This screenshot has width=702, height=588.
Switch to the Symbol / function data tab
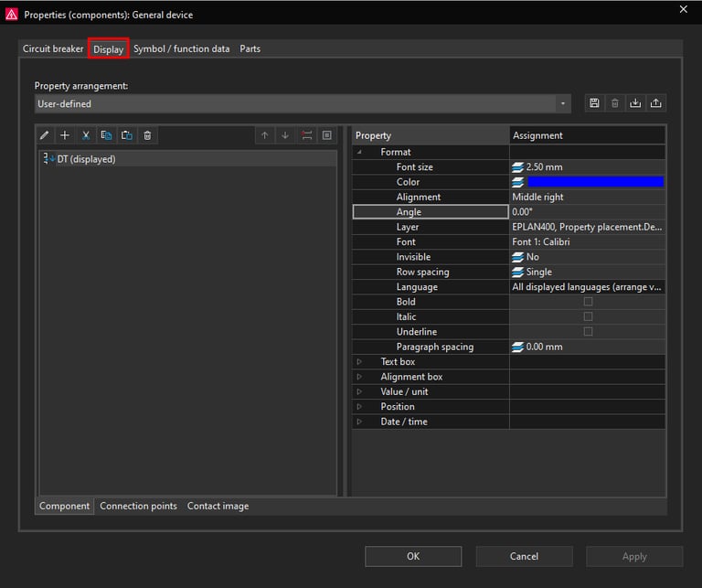[181, 48]
